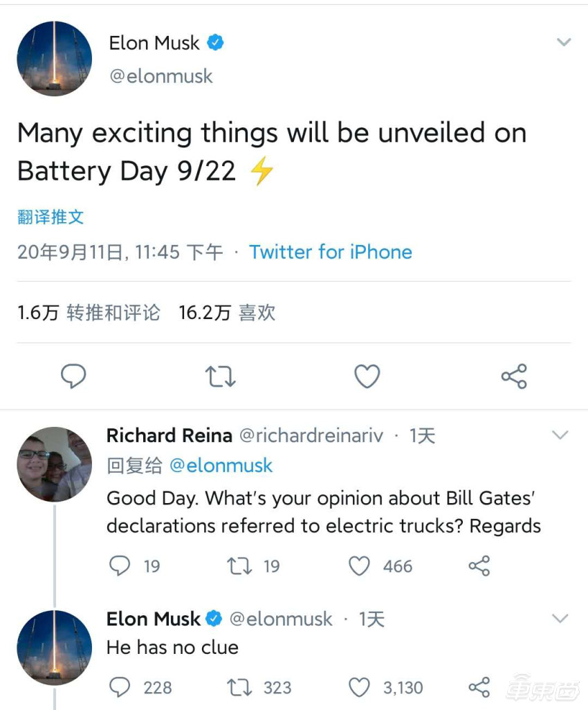Reply to the "He has no clue" tweet
Viewport: 588px width, 710px height.
point(120,687)
